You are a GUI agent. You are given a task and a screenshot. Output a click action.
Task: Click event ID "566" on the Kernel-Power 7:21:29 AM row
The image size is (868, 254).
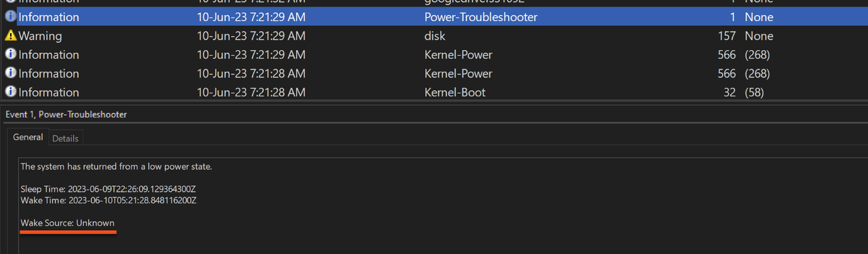click(727, 54)
